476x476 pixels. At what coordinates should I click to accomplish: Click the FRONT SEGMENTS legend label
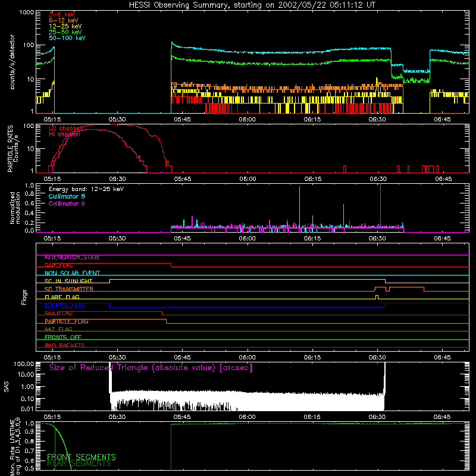pos(82,457)
